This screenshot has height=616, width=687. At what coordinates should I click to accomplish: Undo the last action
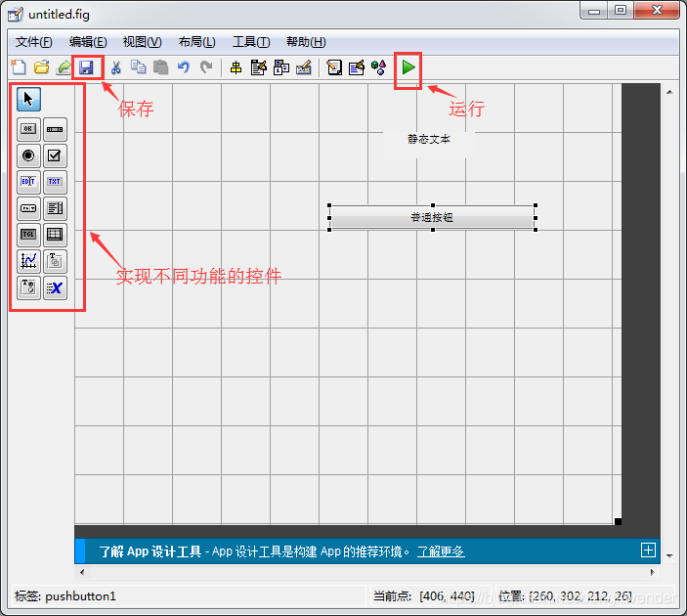pyautogui.click(x=184, y=67)
